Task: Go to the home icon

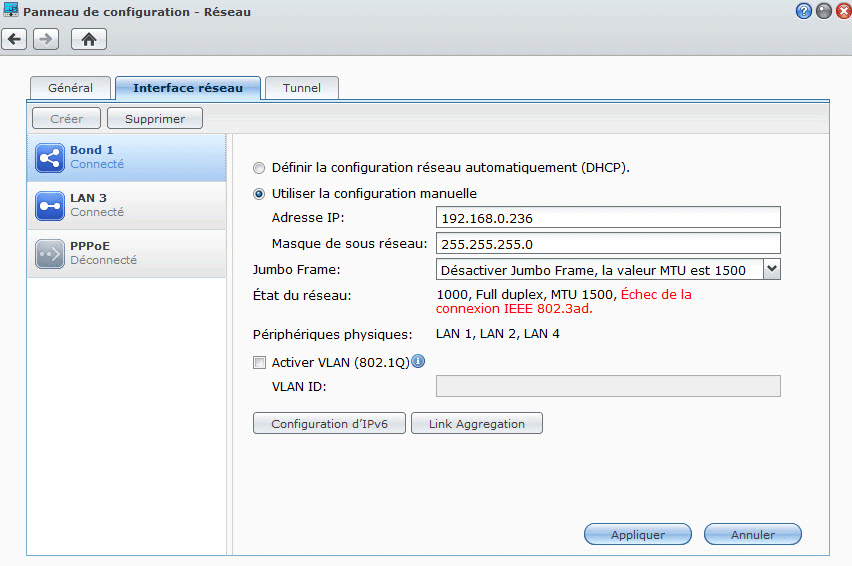Action: 89,39
